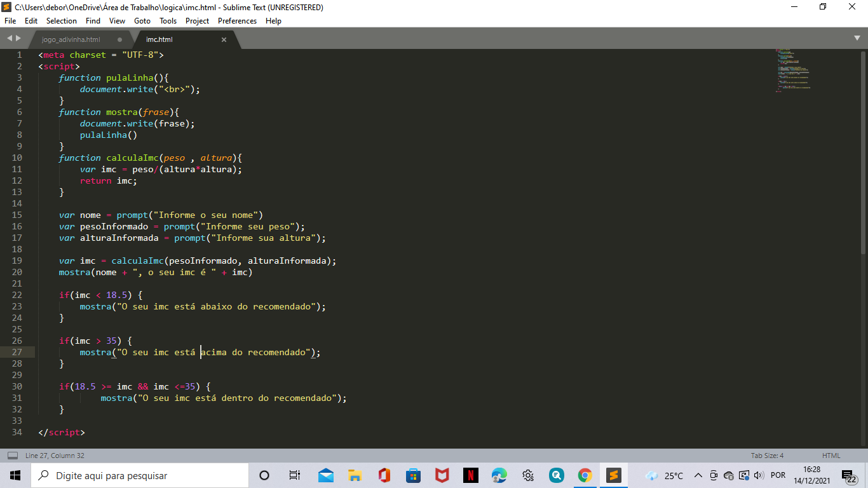Open the Selection menu
The image size is (868, 488).
(62, 21)
